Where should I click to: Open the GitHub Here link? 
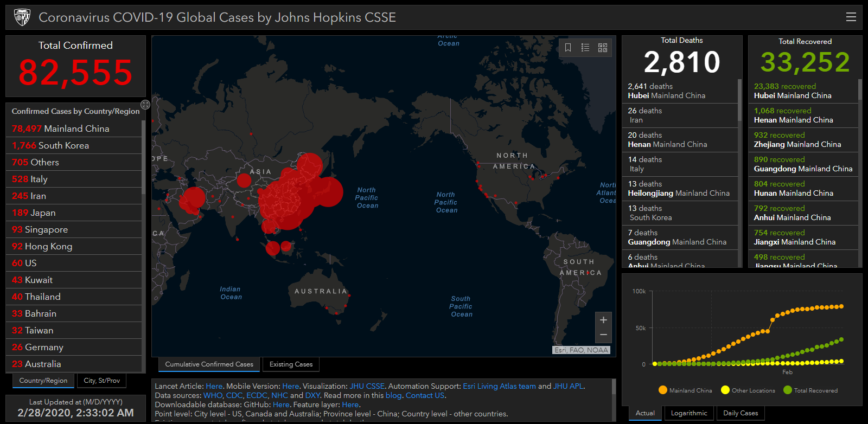click(281, 405)
